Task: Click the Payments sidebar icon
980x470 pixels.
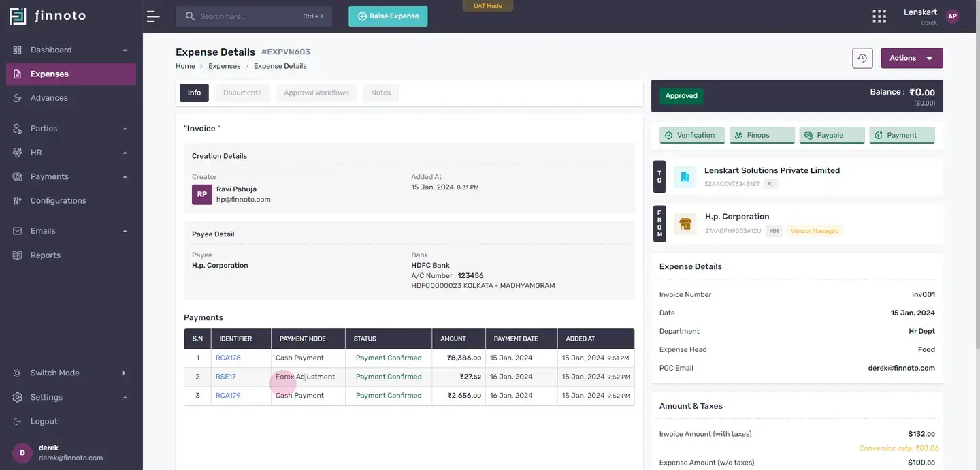Action: point(18,176)
